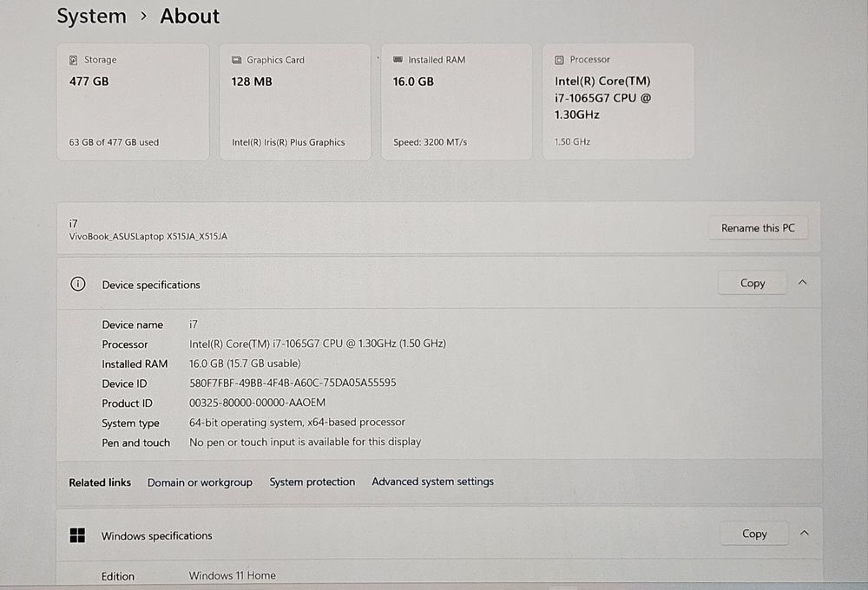Viewport: 868px width, 590px height.
Task: Click the Windows logo icon beside Windows specifications
Action: tap(77, 535)
